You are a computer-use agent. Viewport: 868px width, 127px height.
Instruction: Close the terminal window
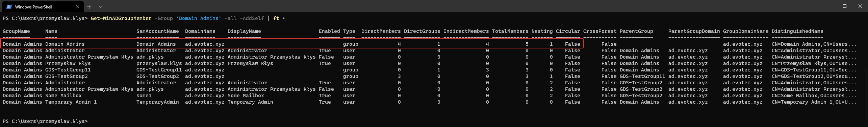(860, 6)
